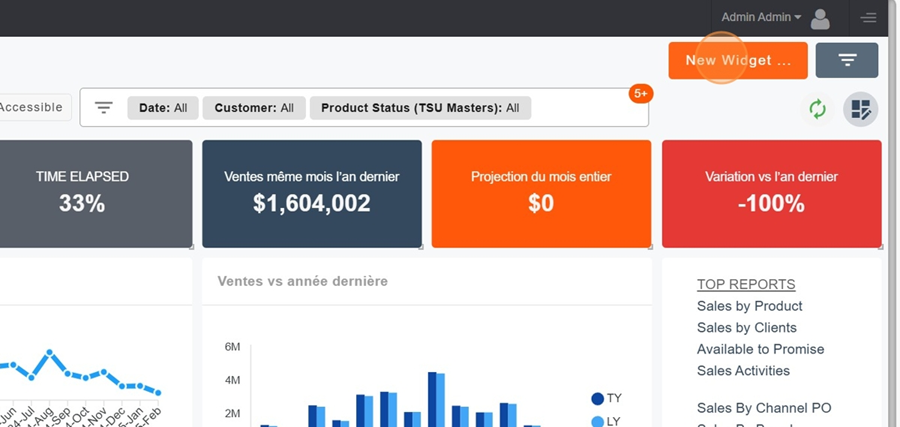900x427 pixels.
Task: Click the green refresh dashboard icon
Action: click(x=818, y=109)
